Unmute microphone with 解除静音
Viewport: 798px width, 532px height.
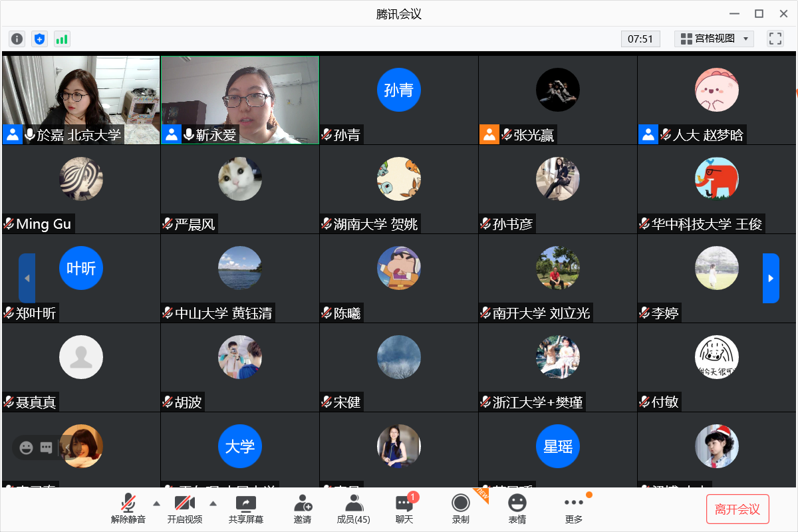[128, 509]
